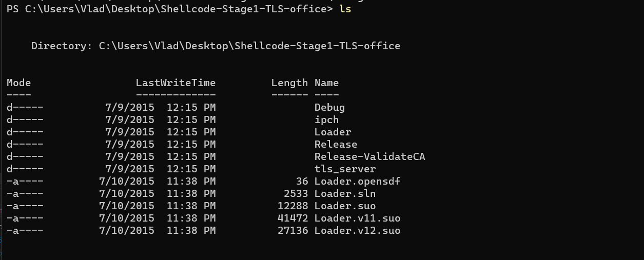Screen dimensions: 644x260
Task: Click the Loader.suo file entry
Action: pos(345,206)
